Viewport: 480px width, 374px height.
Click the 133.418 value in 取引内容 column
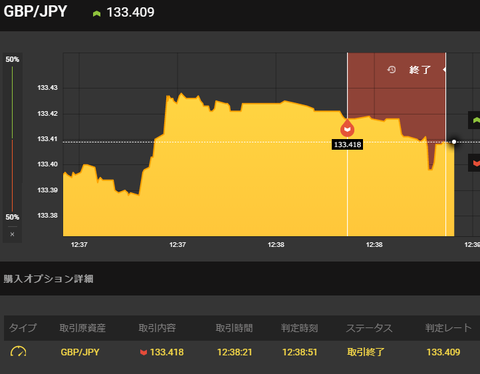pos(167,352)
